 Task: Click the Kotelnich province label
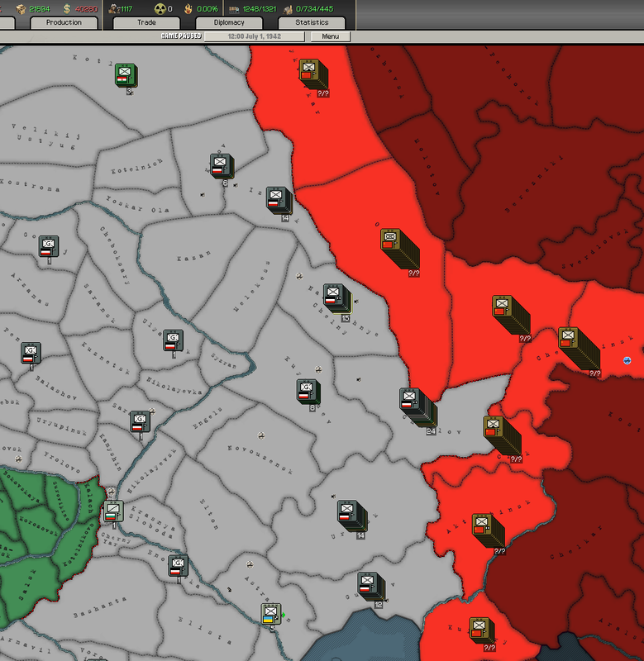pos(137,167)
